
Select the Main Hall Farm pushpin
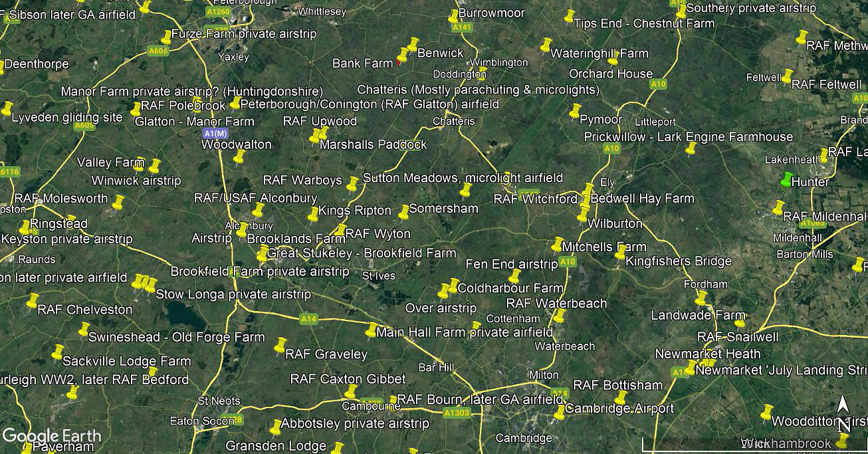[x=371, y=330]
